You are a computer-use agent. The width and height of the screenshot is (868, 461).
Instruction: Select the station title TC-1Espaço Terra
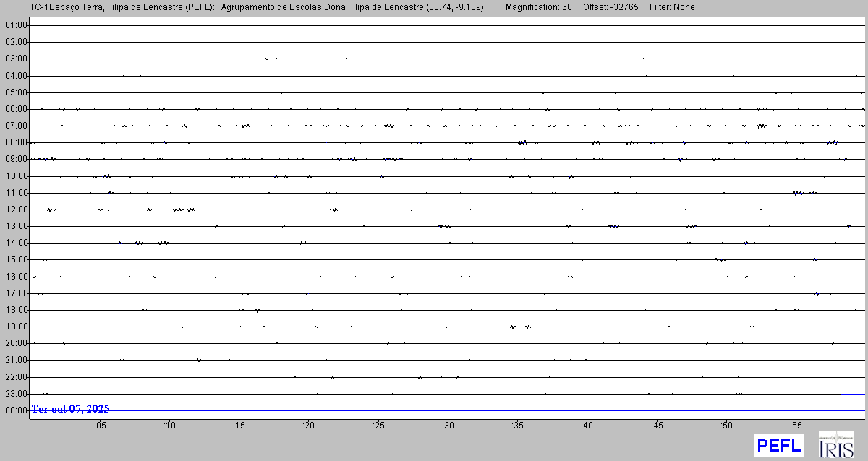click(x=65, y=7)
